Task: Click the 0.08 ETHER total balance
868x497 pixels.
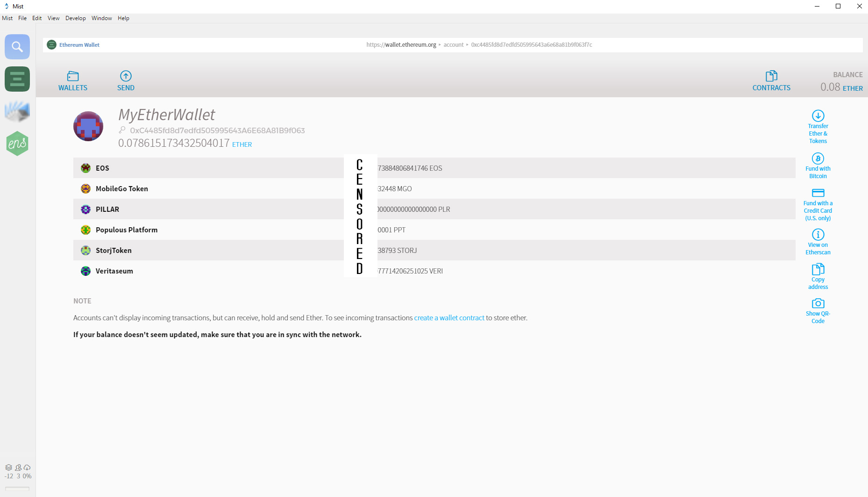Action: click(842, 87)
